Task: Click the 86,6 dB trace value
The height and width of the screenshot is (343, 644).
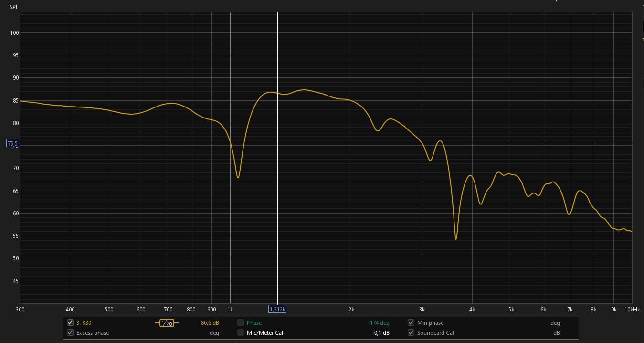Action: click(x=210, y=323)
